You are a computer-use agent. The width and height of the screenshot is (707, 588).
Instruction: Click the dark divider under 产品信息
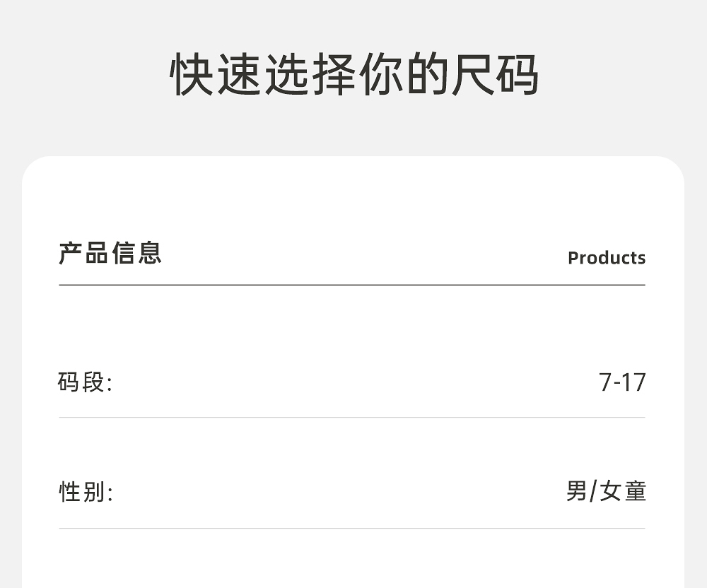tap(352, 285)
